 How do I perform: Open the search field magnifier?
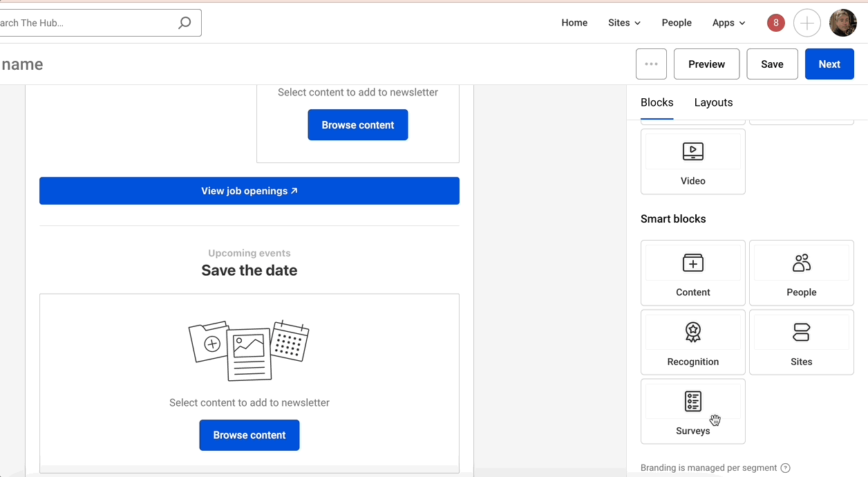[x=184, y=22]
